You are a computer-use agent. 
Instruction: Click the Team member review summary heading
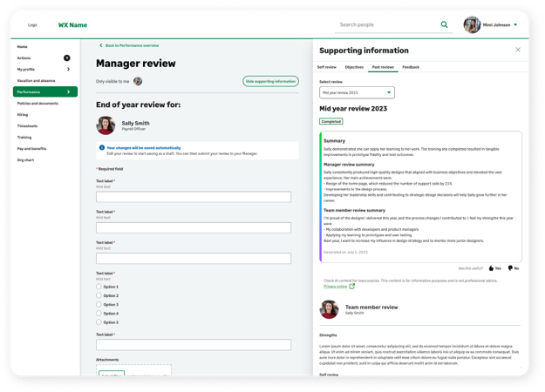pos(354,211)
